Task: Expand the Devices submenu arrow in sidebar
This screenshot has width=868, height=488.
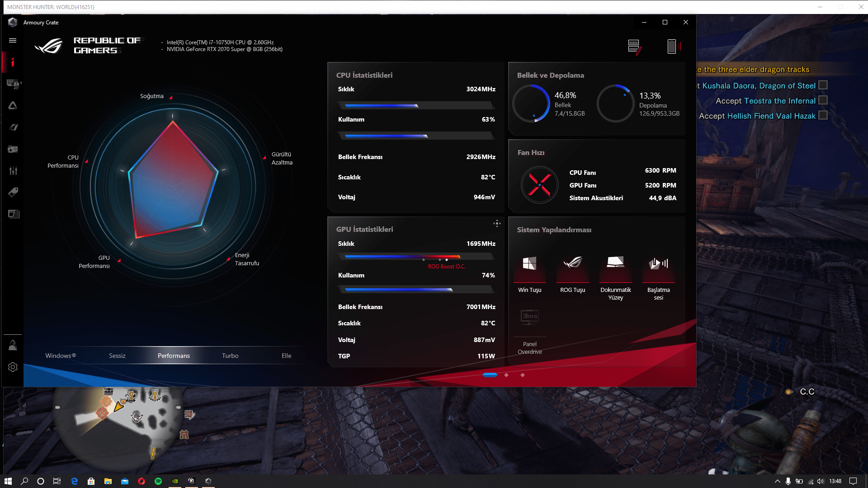Action: (x=21, y=83)
